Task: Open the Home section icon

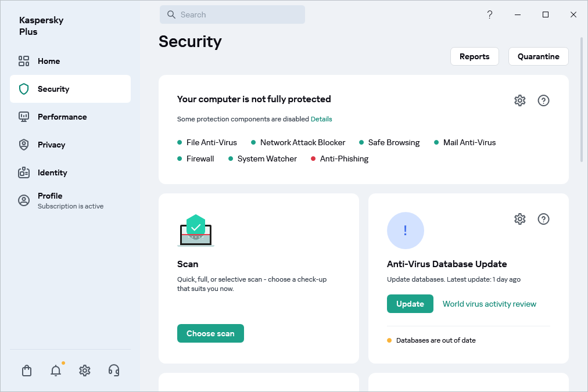Action: point(24,60)
